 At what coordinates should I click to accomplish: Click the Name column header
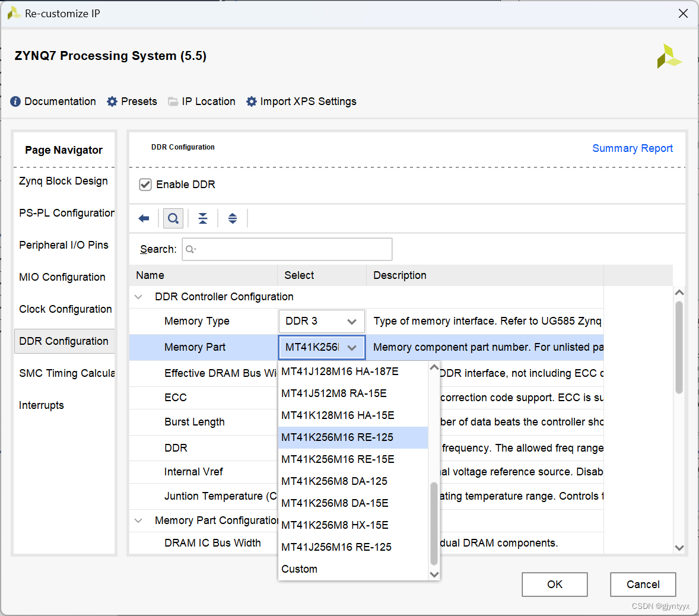point(204,275)
